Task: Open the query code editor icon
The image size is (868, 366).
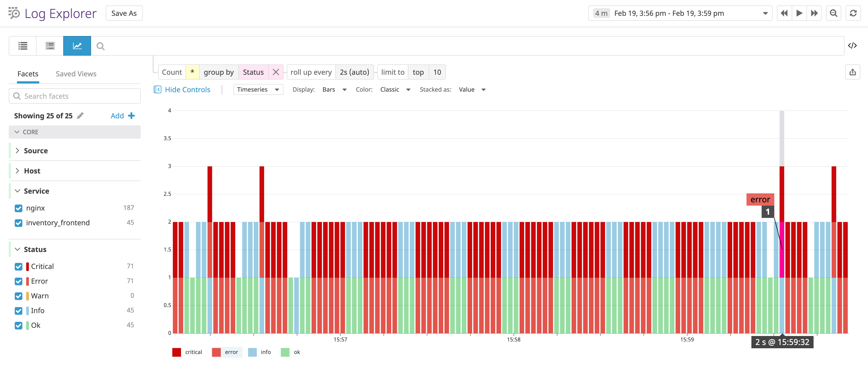Action: click(x=853, y=46)
